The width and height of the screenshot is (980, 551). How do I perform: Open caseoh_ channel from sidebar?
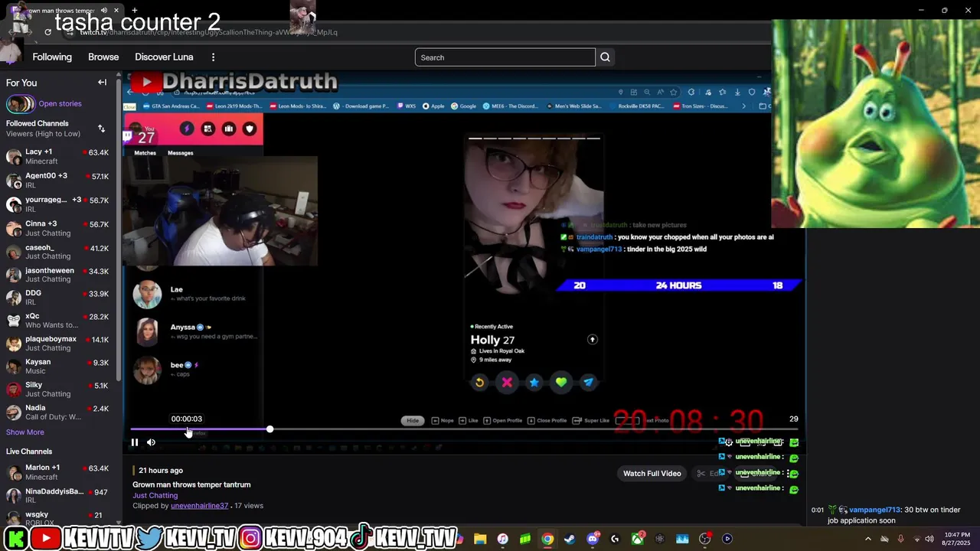coord(57,252)
